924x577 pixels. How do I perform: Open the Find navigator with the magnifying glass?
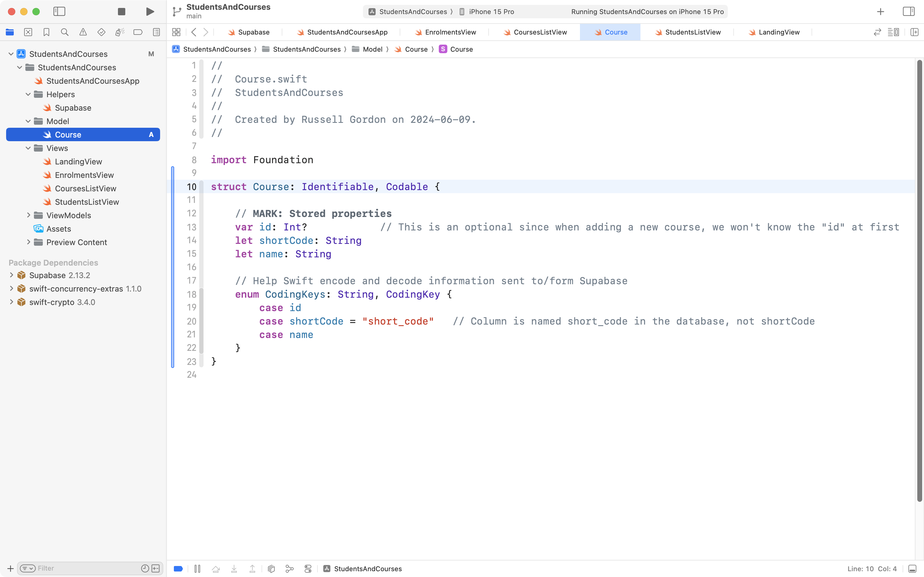pos(65,32)
